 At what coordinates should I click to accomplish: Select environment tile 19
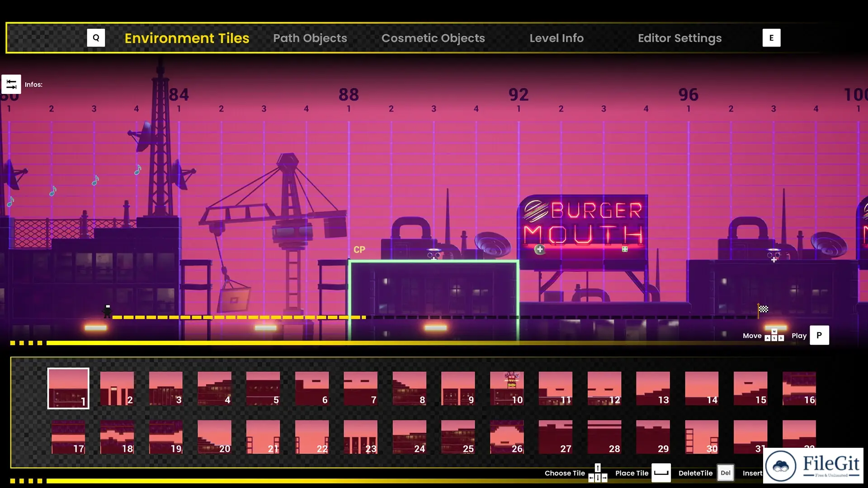coord(165,437)
